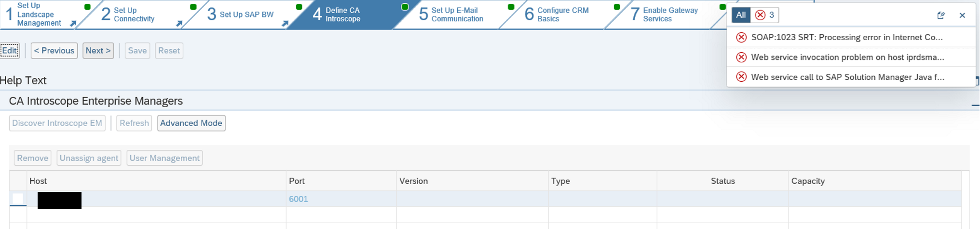Select the row checkbox for port 6001
This screenshot has height=231, width=980.
(x=18, y=199)
